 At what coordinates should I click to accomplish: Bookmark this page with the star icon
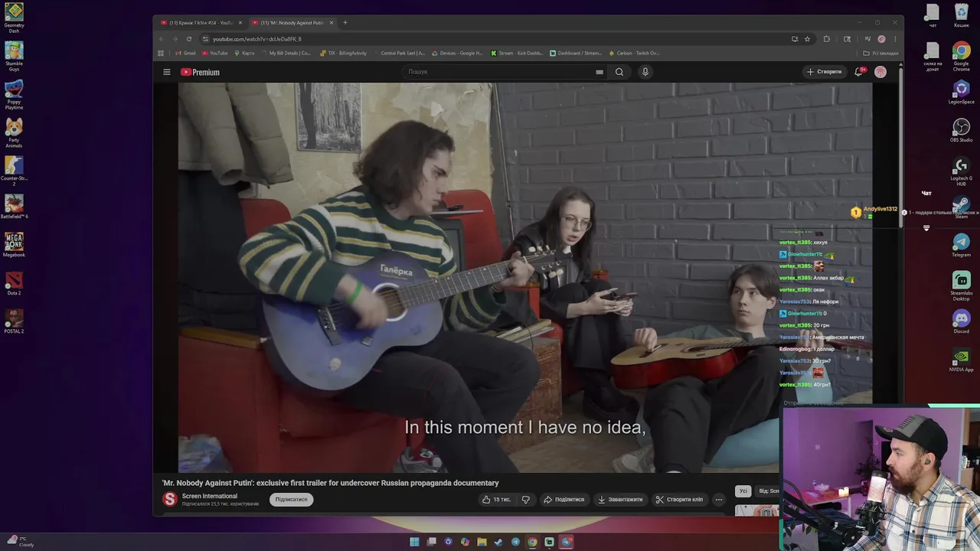pyautogui.click(x=807, y=39)
